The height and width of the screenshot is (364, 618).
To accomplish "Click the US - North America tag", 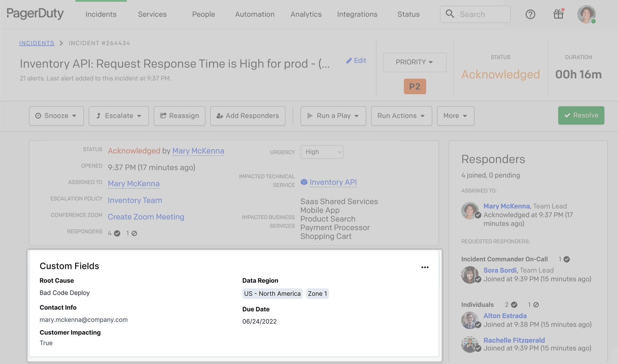I will click(272, 294).
